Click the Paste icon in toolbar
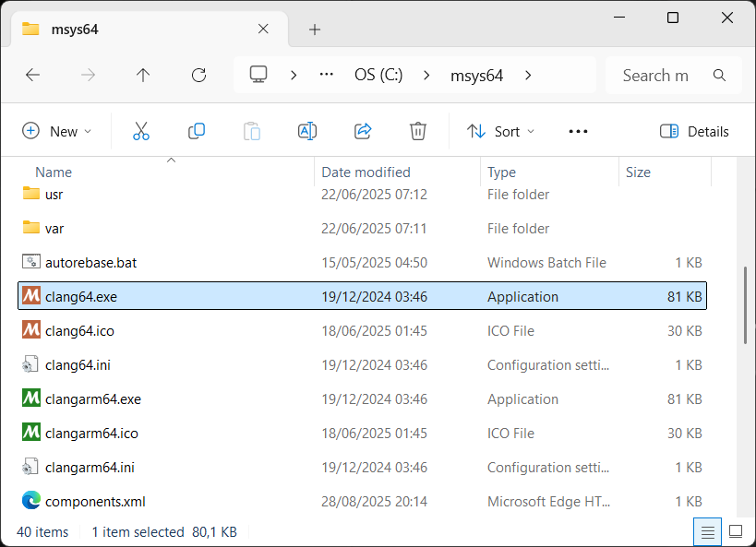Screen dimensions: 756x547 pos(251,131)
